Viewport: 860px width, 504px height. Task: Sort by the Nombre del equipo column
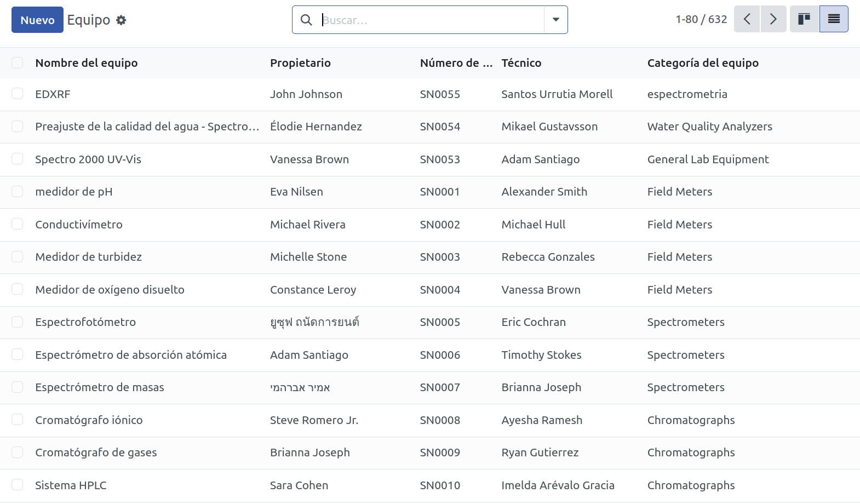click(87, 63)
